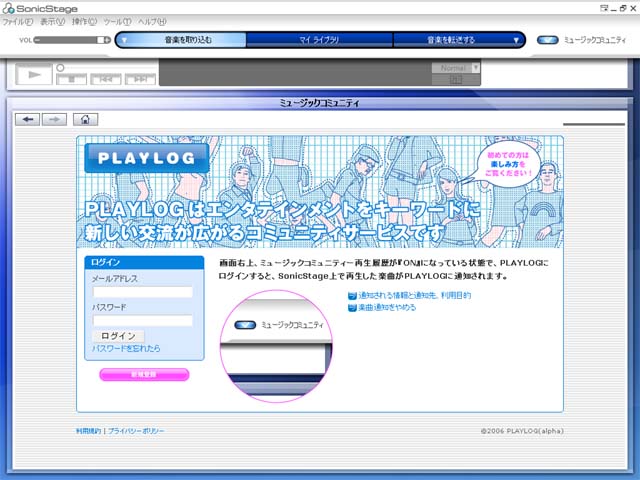Click the previous track button
Screen dimensions: 640x480
tap(106, 79)
